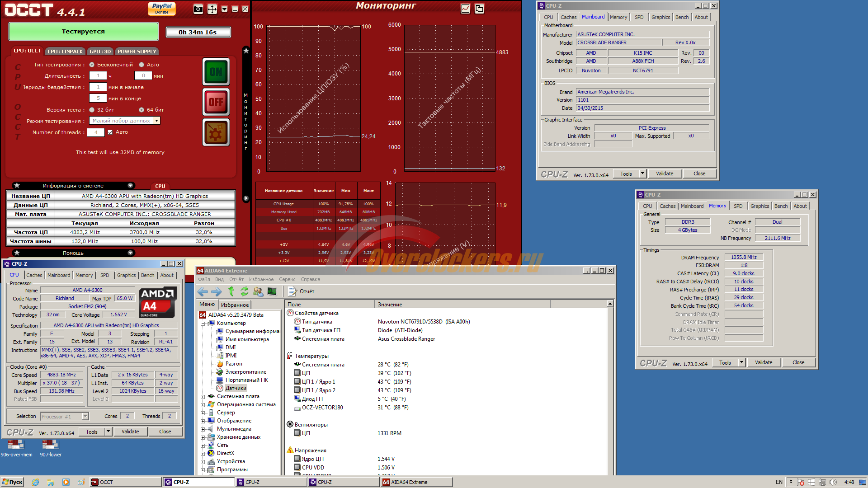Click the monitoring graph view icon
This screenshot has height=488, width=868.
pyautogui.click(x=465, y=9)
